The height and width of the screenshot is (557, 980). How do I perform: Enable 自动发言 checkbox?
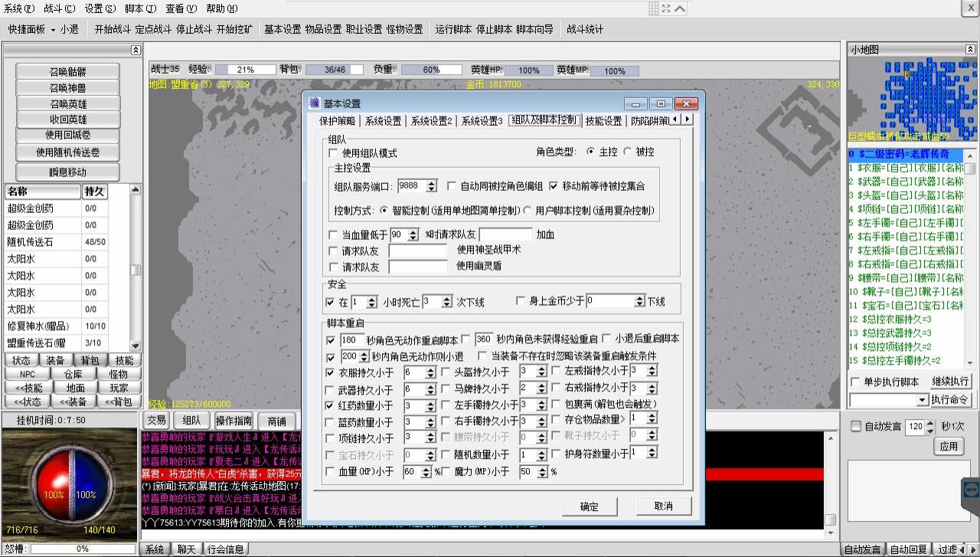[x=856, y=426]
